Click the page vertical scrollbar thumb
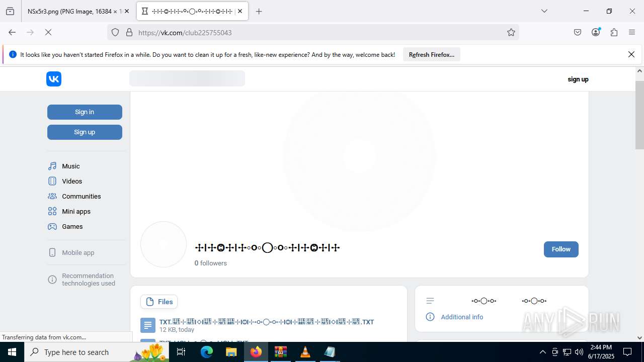This screenshot has height=362, width=644. [639, 115]
